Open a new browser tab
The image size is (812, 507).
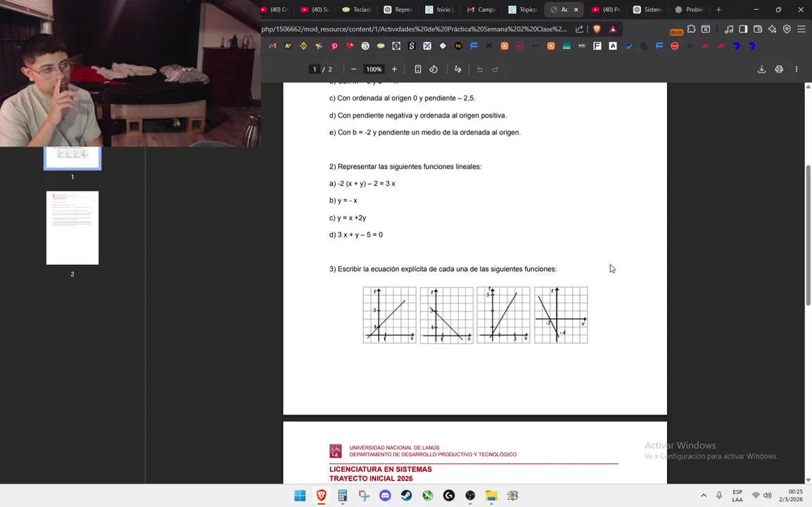pos(718,9)
